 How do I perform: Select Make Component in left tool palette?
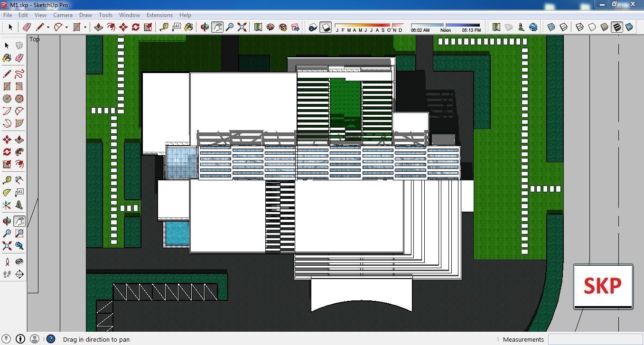[x=19, y=46]
